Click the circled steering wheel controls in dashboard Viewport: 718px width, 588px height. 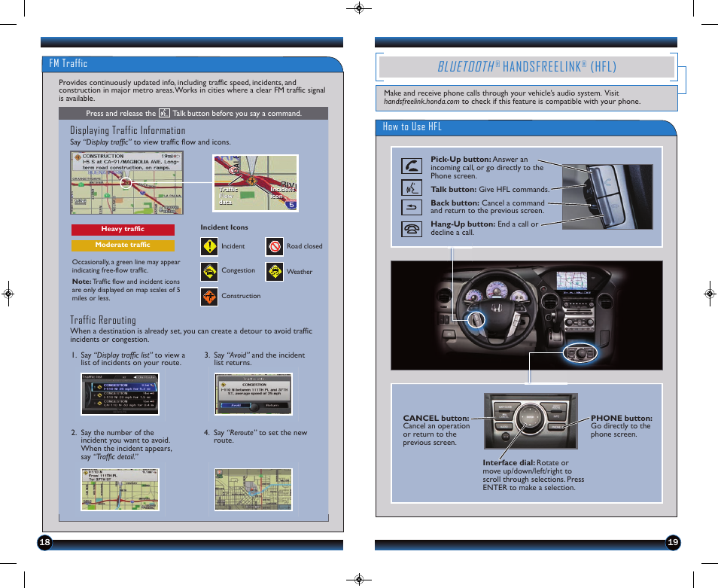coord(476,318)
